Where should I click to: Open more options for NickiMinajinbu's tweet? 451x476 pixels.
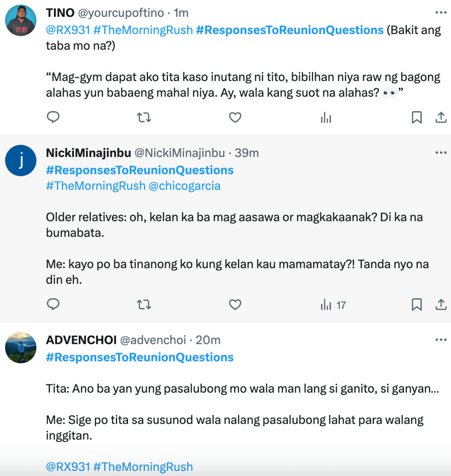tap(440, 153)
